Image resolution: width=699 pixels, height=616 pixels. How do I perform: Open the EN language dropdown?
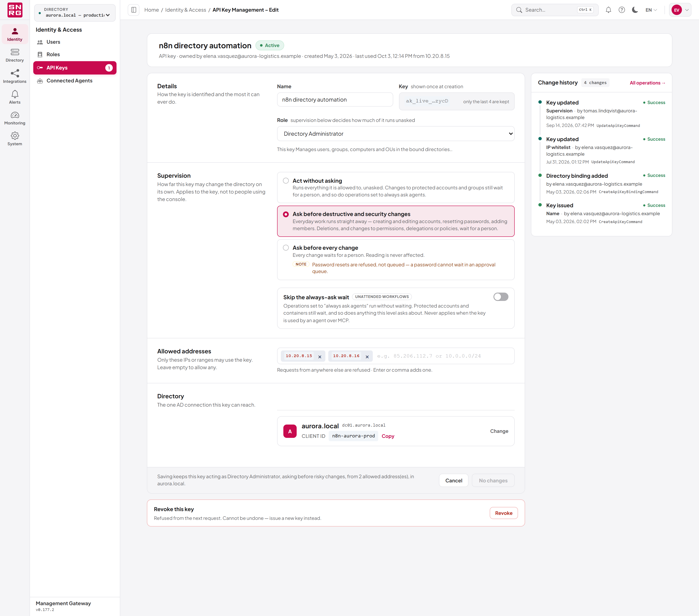(651, 10)
